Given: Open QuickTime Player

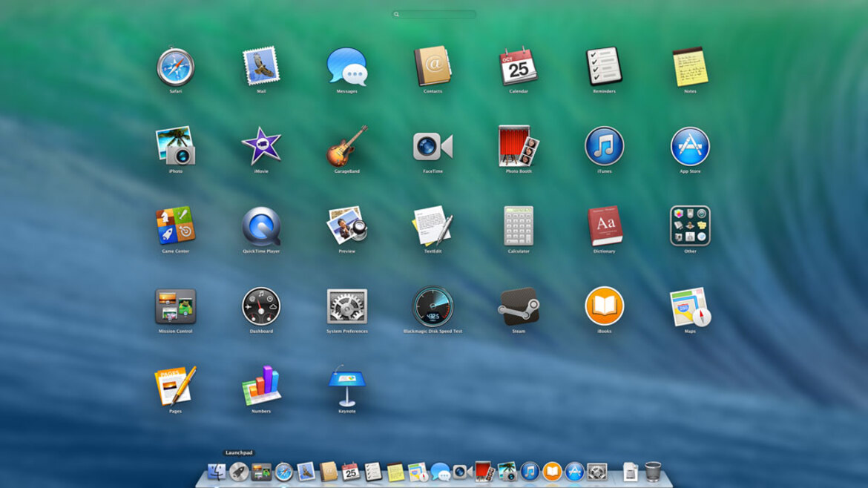Looking at the screenshot, I should (261, 226).
